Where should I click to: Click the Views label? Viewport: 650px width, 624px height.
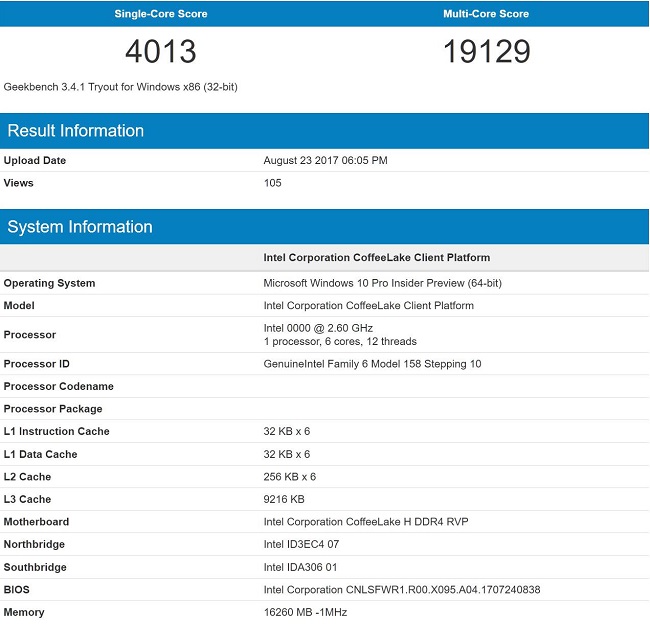(19, 183)
